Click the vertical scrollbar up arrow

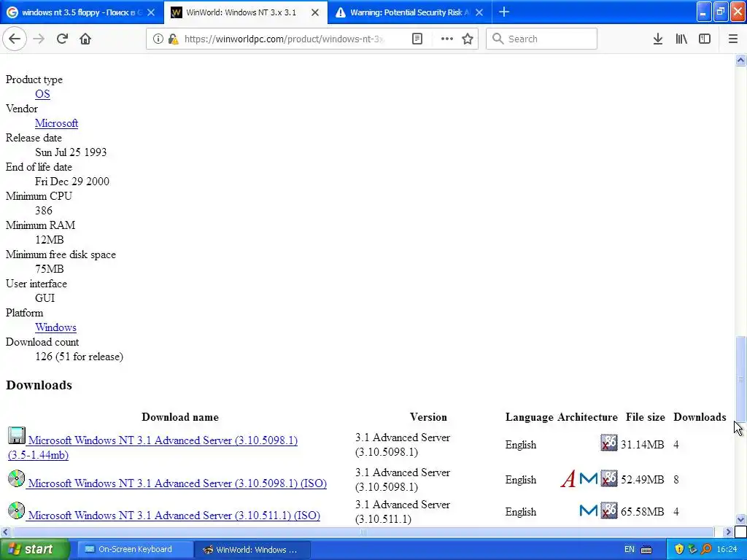(x=740, y=60)
